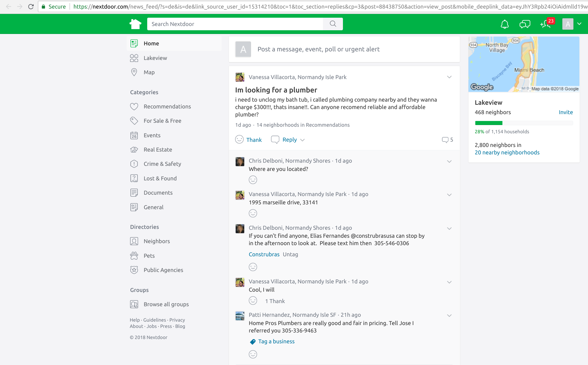Toggle thank smiley under Where are you located
The image size is (588, 365).
[253, 180]
